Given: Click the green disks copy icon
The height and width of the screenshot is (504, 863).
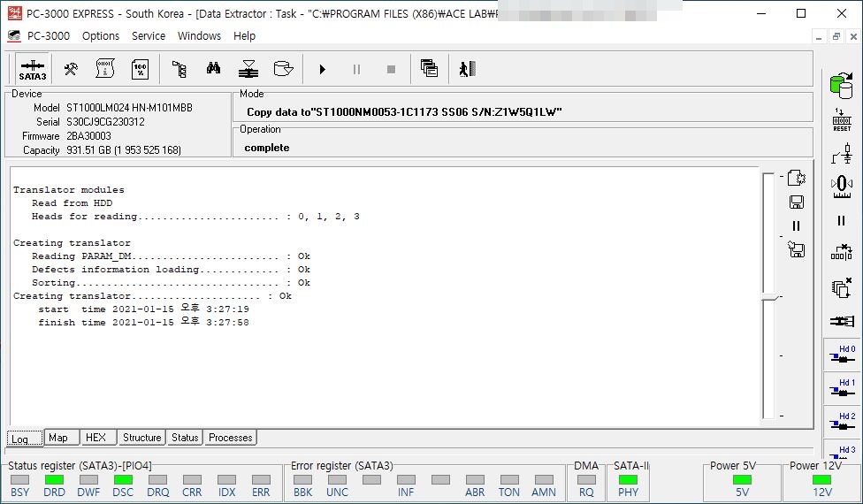Looking at the screenshot, I should pyautogui.click(x=841, y=85).
